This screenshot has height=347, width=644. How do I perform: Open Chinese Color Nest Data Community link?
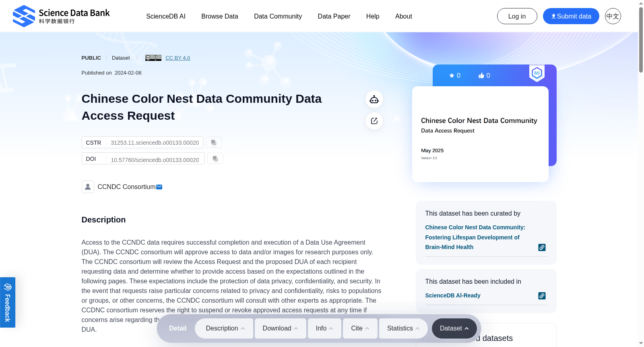(x=475, y=237)
